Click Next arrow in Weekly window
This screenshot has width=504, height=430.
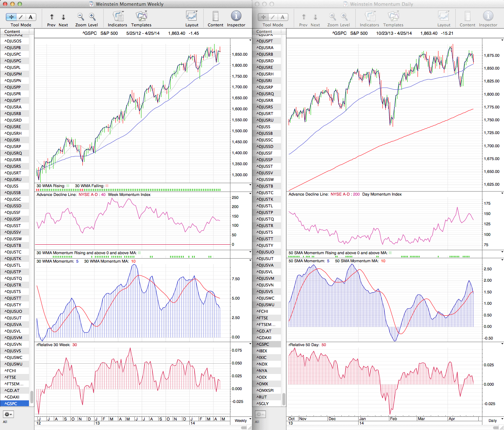(x=63, y=17)
